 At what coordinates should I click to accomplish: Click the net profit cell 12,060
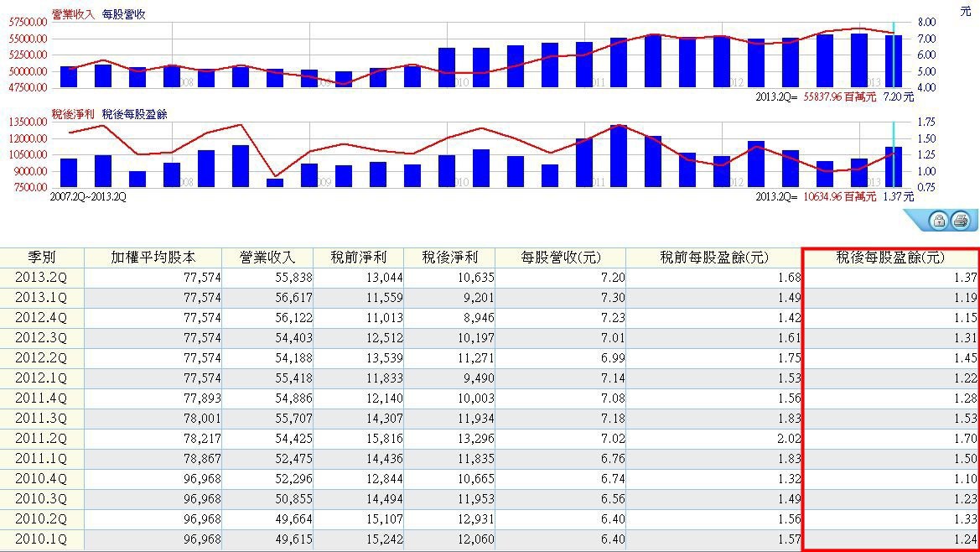[450, 539]
